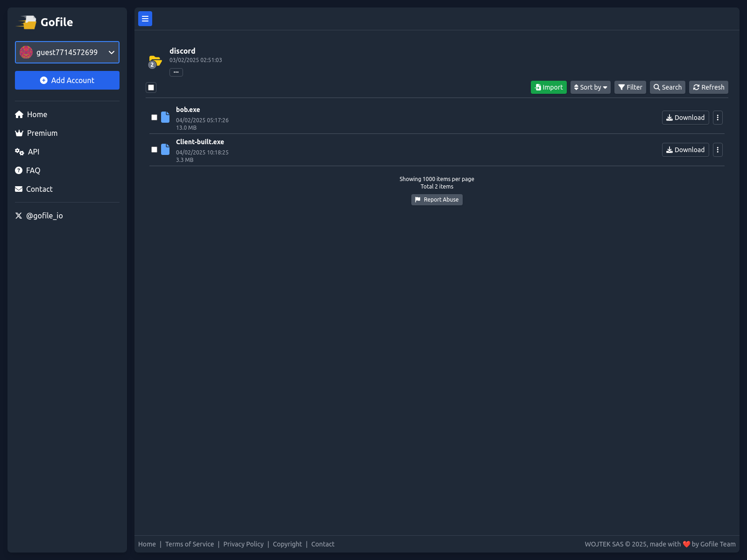Expand the guest7714572699 account dropdown
The width and height of the screenshot is (747, 560).
67,52
